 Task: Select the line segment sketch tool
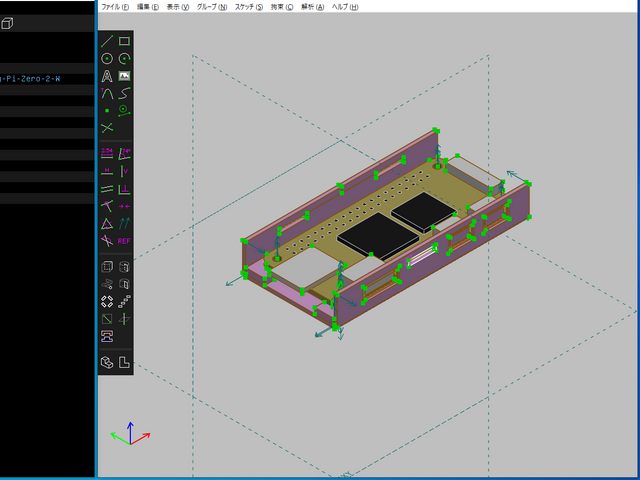coord(107,41)
